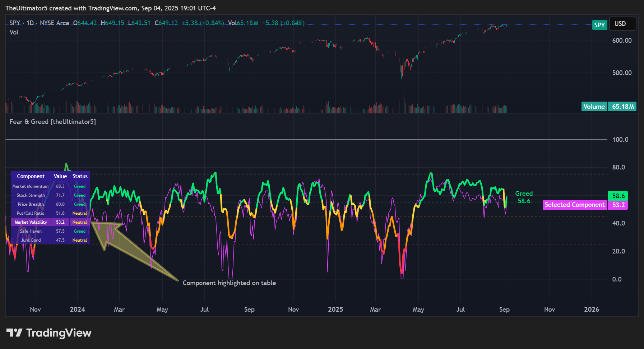Click the 2024 time axis label

pyautogui.click(x=78, y=310)
